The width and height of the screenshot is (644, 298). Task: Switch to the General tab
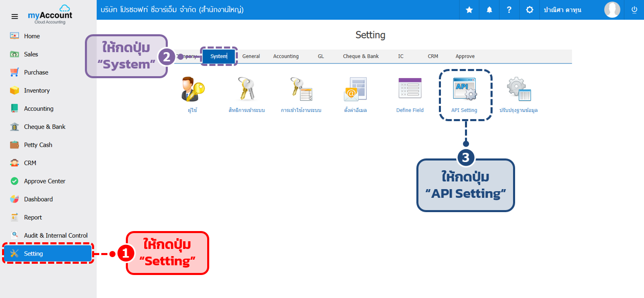coord(251,56)
